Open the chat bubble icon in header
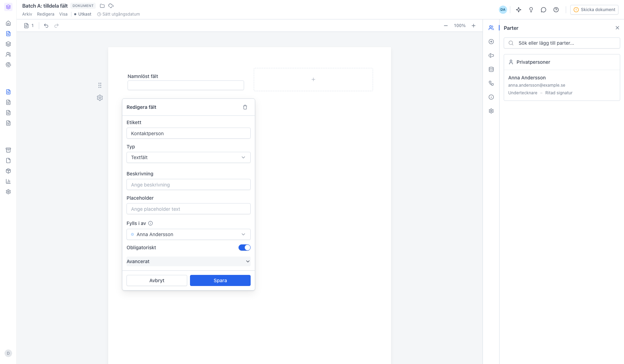This screenshot has width=624, height=364. click(x=544, y=10)
